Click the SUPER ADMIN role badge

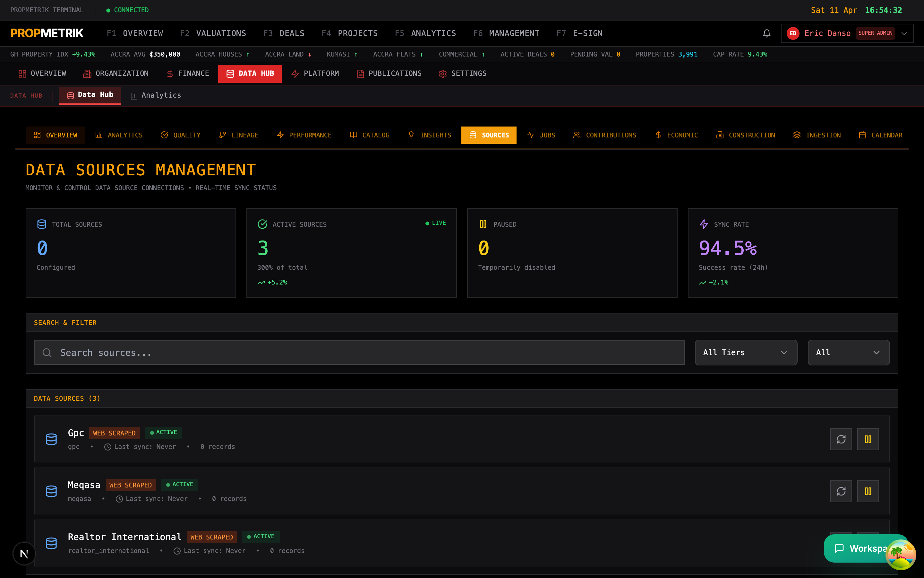tap(875, 33)
